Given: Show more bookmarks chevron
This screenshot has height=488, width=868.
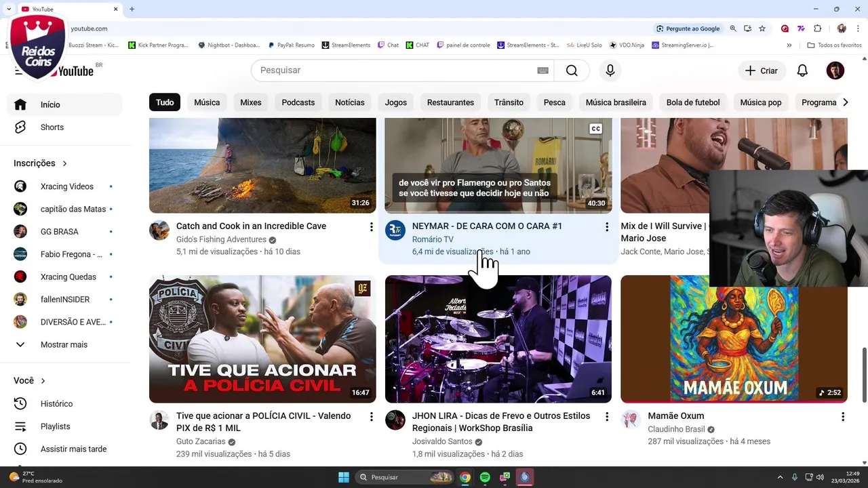Looking at the screenshot, I should (789, 45).
